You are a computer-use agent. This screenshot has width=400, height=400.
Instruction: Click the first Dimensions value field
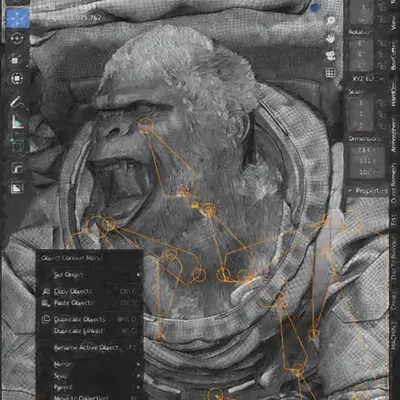[366, 150]
